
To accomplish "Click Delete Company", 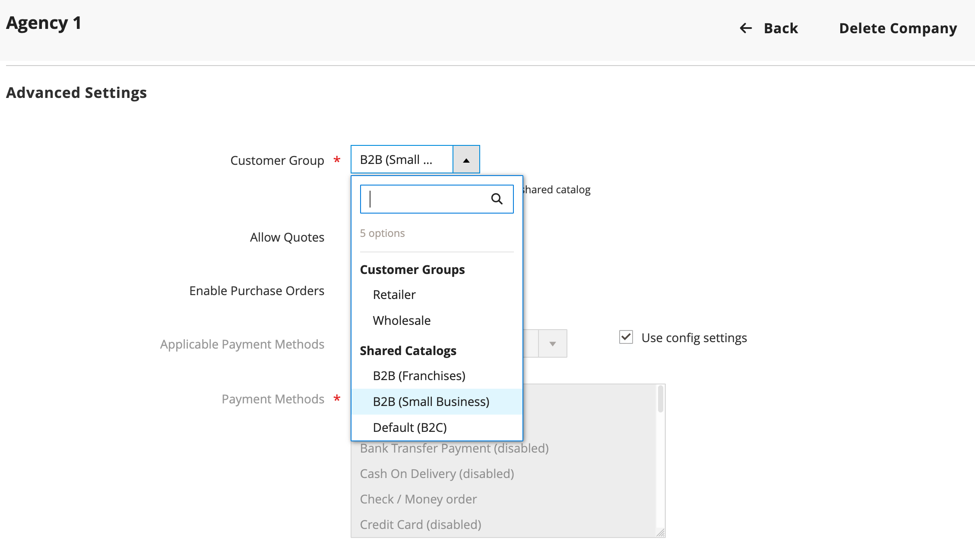I will pos(898,28).
